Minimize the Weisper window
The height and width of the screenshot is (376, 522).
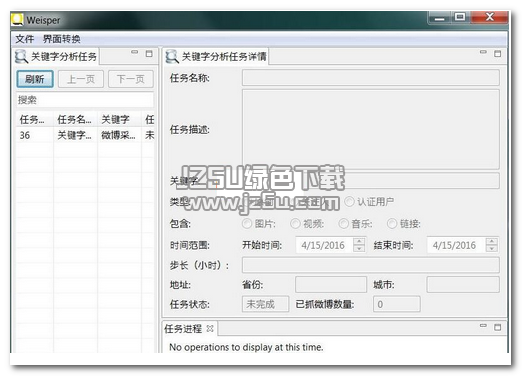439,17
